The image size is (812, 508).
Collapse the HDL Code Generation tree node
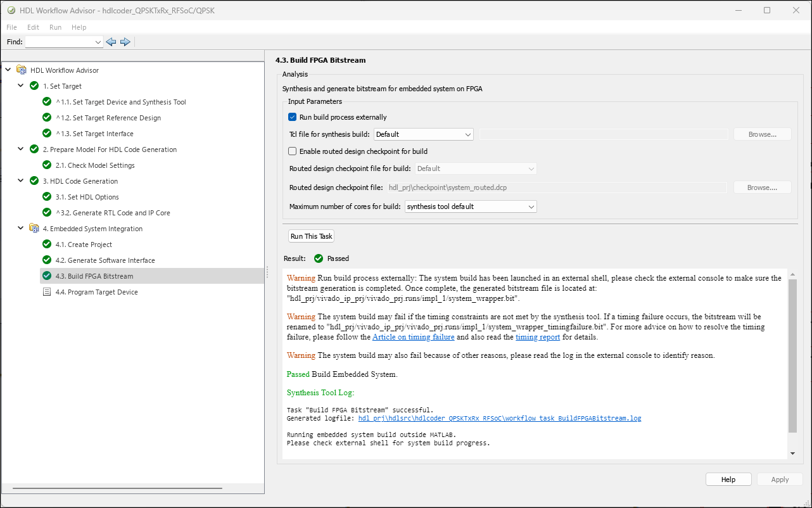point(21,181)
